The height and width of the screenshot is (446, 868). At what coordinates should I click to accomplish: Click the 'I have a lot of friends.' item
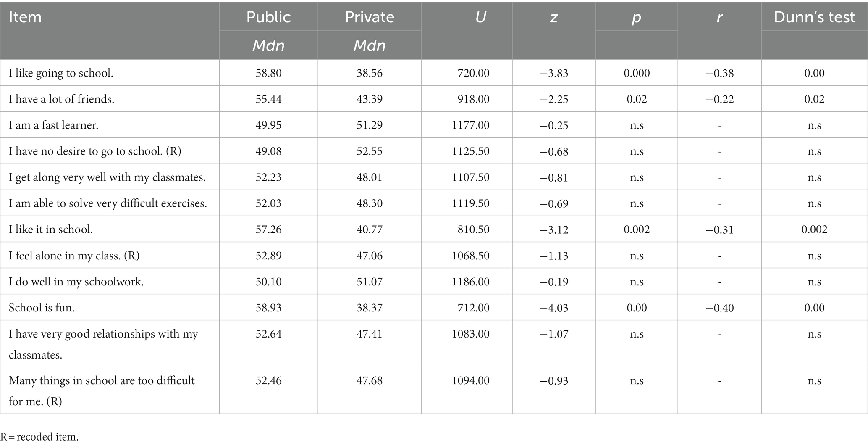coord(61,99)
